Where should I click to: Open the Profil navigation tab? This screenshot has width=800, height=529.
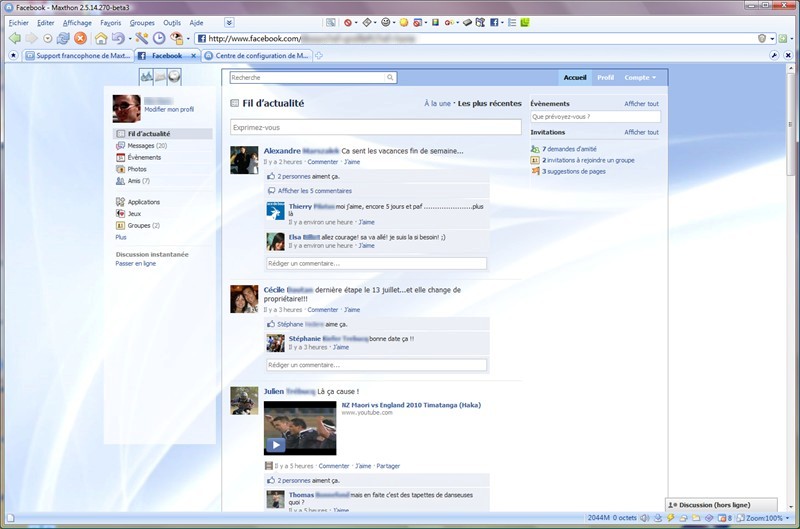click(606, 78)
